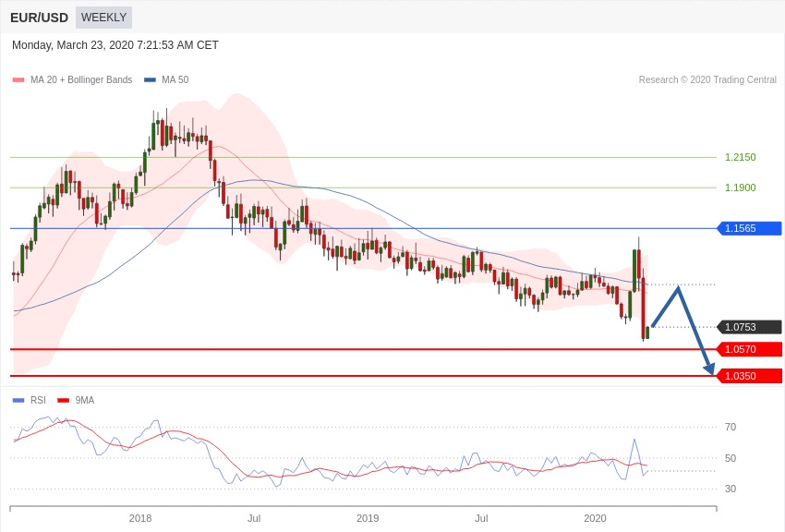Screen dimensions: 785x532
Task: Click the RSI 70 axis value
Action: (x=731, y=427)
